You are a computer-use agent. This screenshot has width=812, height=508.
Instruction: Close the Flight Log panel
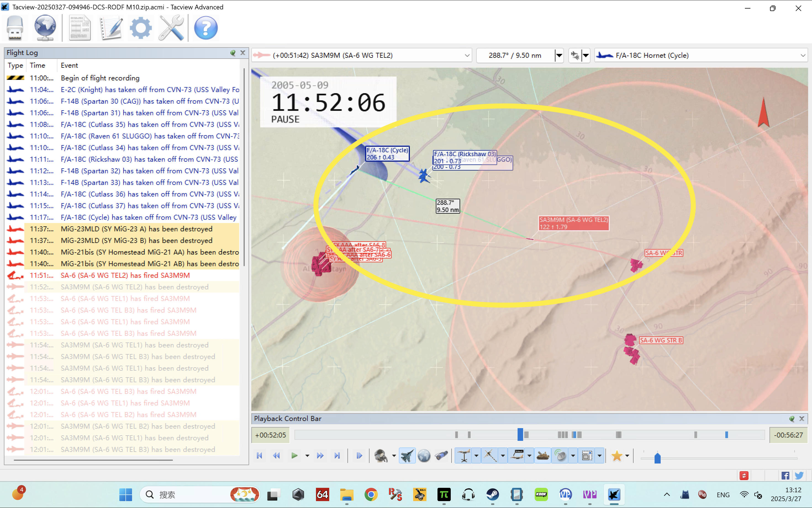pos(243,53)
